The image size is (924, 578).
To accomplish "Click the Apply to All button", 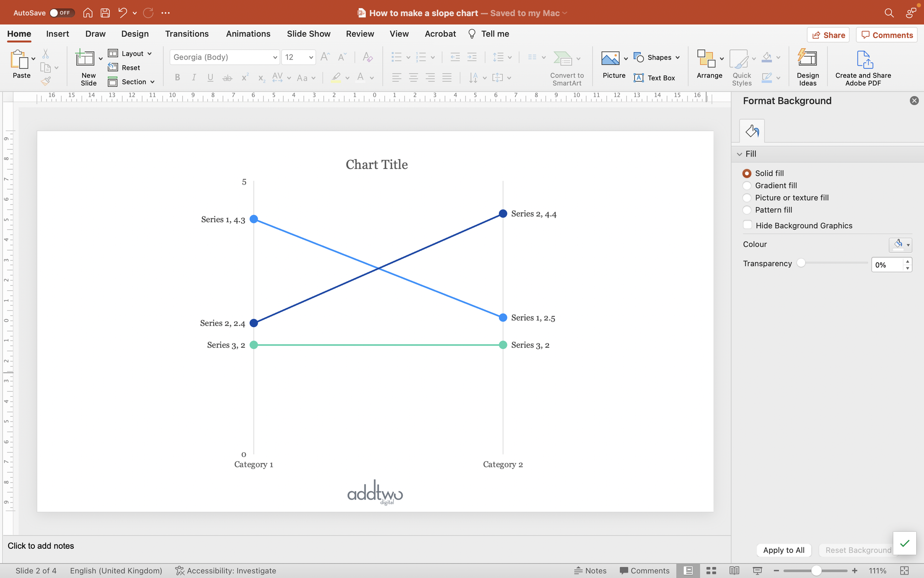I will pyautogui.click(x=784, y=550).
